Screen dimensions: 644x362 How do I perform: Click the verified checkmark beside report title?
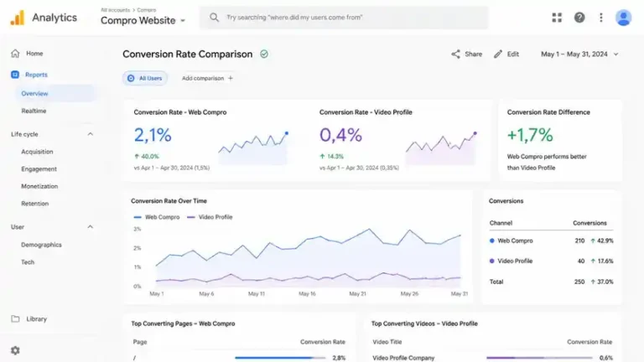pos(264,54)
